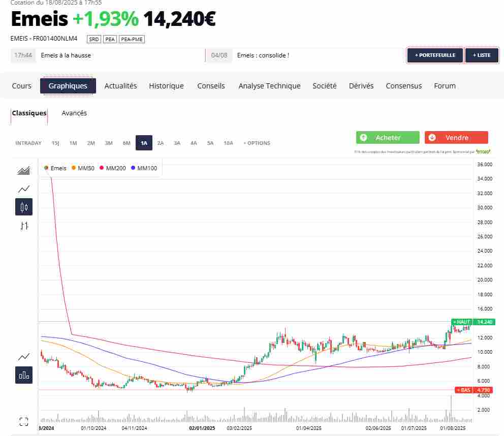Expand the + LISTE menu
The image size is (504, 436).
click(482, 55)
